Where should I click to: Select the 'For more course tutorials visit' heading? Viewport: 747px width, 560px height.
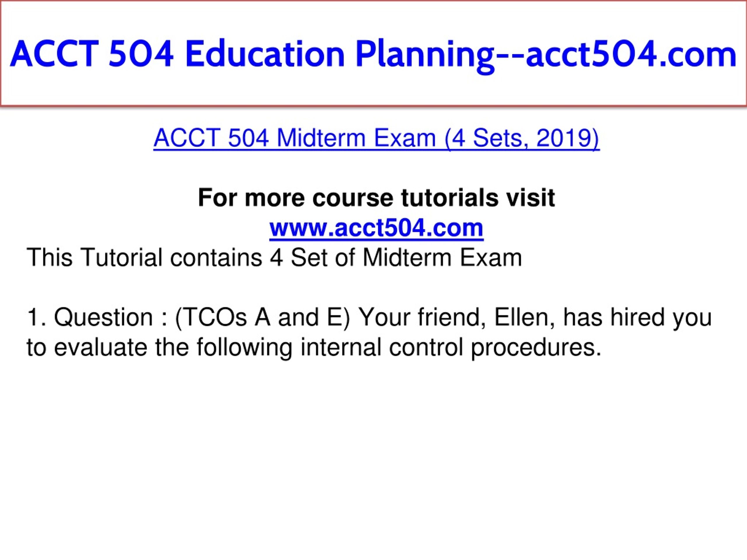tap(376, 197)
